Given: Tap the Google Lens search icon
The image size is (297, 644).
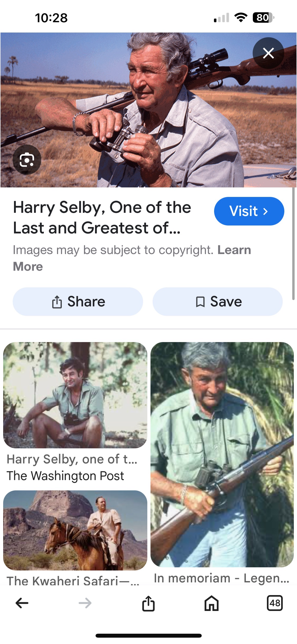Looking at the screenshot, I should (27, 160).
